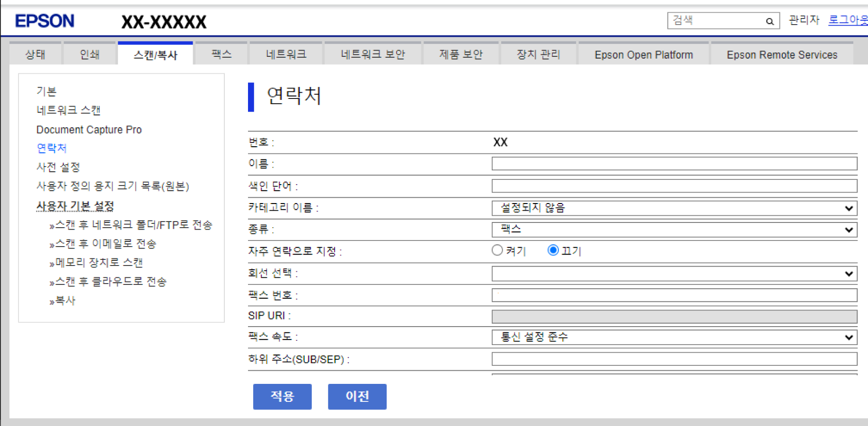The width and height of the screenshot is (868, 426).
Task: Open 사전 설정 in the sidebar
Action: pyautogui.click(x=58, y=167)
